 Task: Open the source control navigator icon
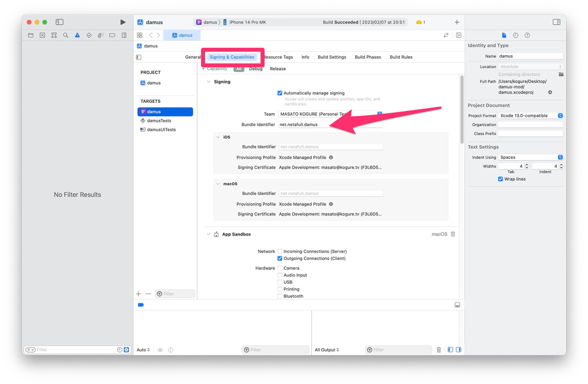point(42,35)
